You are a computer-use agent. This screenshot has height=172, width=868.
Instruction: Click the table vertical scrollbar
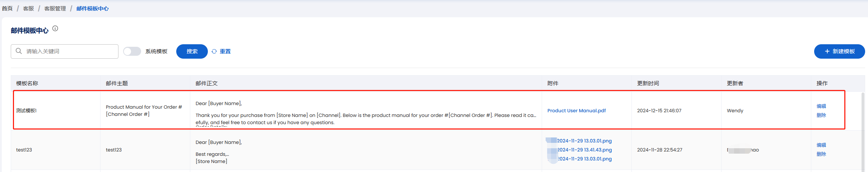pos(863,132)
